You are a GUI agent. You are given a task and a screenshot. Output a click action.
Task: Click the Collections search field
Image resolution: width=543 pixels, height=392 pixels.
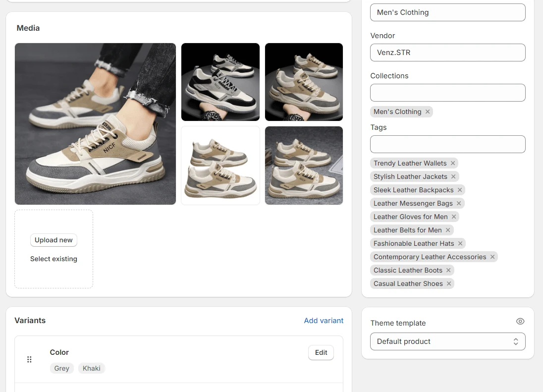click(447, 93)
